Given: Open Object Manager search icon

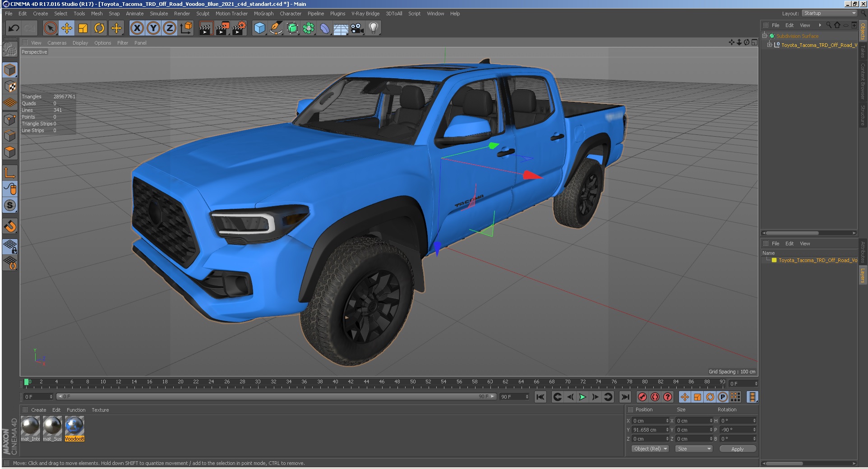Looking at the screenshot, I should 829,25.
